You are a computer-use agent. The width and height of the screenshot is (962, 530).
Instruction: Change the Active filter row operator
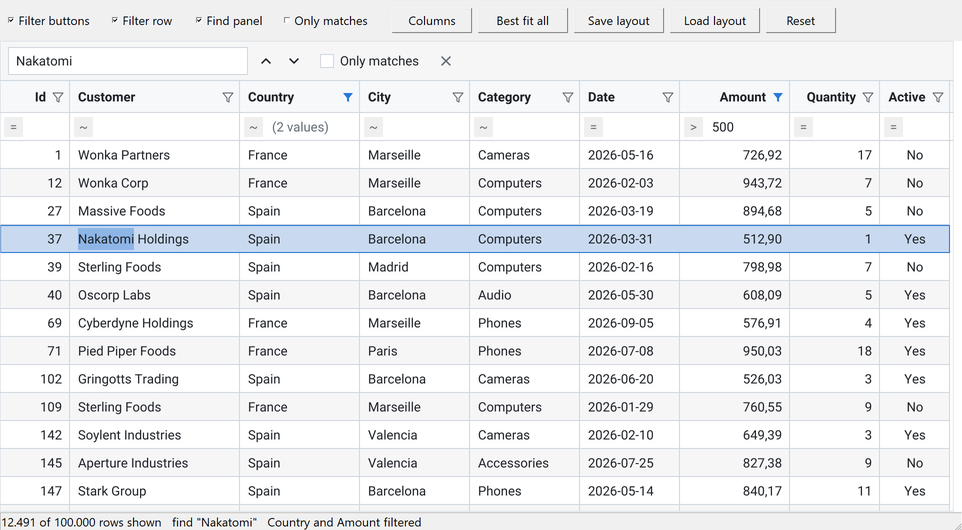(893, 127)
